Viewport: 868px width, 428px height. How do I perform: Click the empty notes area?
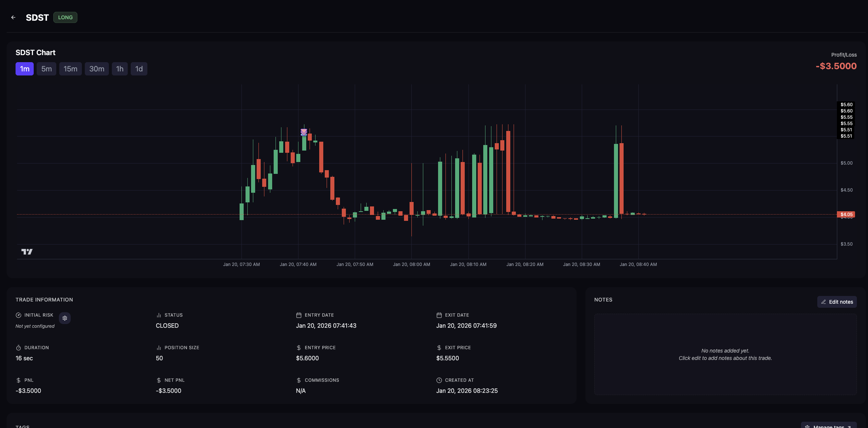pyautogui.click(x=725, y=354)
